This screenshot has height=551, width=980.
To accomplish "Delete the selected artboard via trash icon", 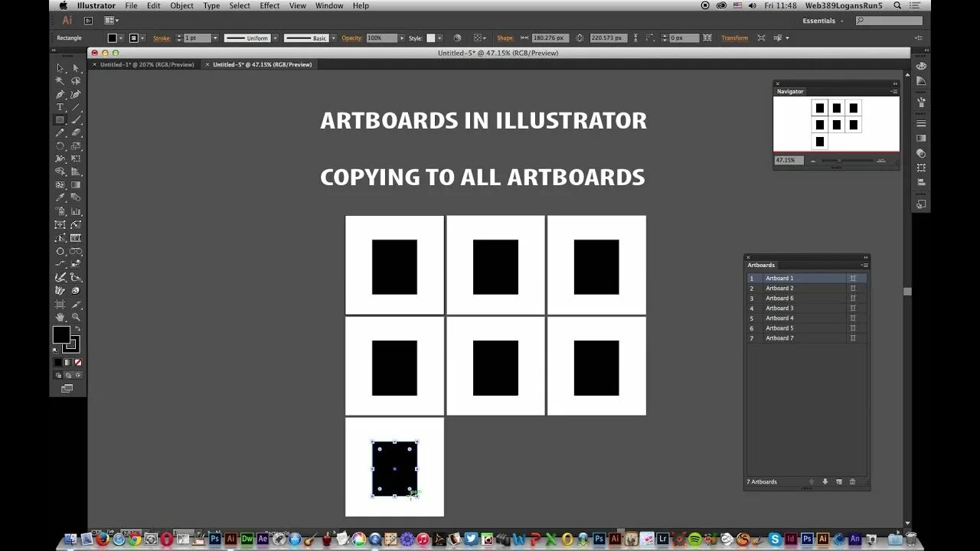I will [x=852, y=482].
